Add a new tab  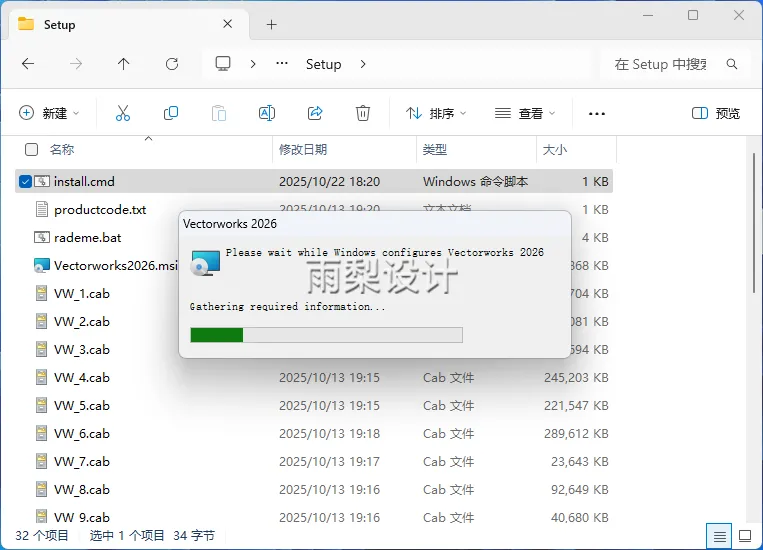[272, 24]
